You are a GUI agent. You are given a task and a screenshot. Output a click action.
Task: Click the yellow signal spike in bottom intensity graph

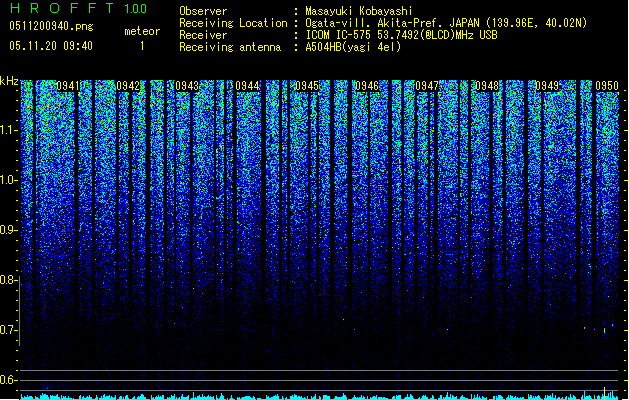pyautogui.click(x=605, y=392)
